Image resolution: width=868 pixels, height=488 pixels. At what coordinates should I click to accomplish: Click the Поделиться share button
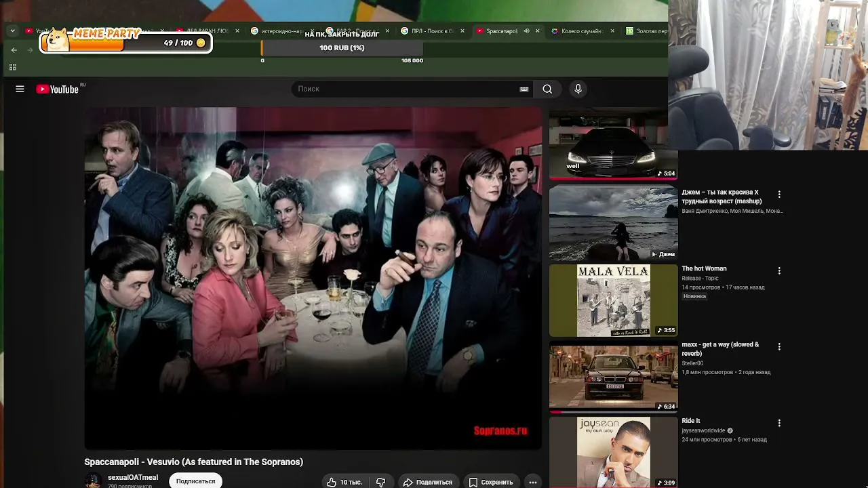tap(427, 482)
